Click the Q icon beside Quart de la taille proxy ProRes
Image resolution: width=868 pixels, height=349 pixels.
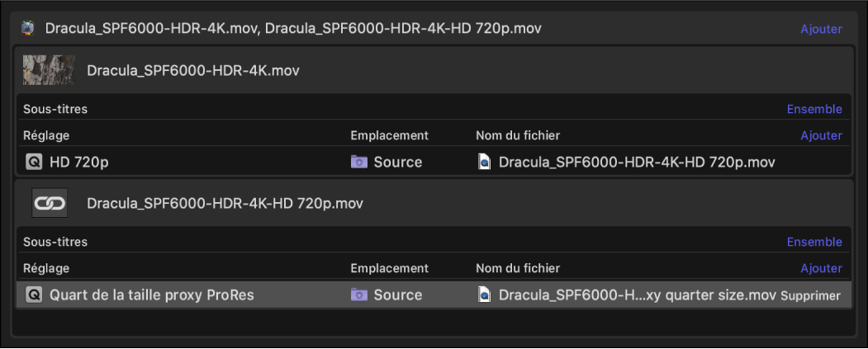click(x=35, y=295)
